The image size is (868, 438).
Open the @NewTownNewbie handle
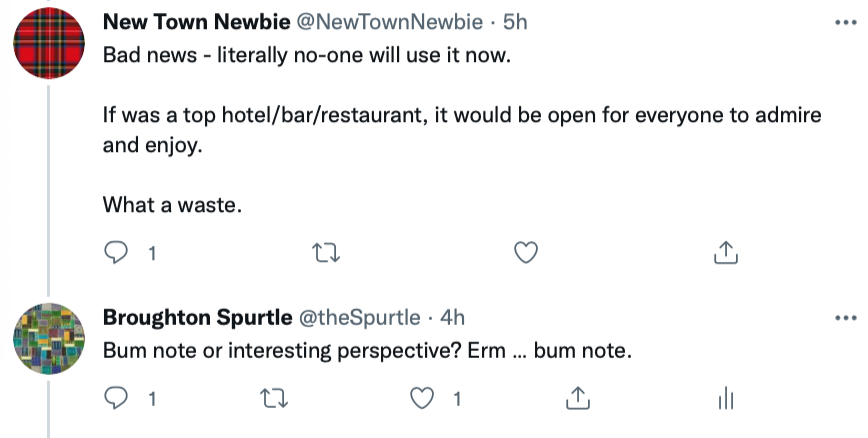[390, 22]
